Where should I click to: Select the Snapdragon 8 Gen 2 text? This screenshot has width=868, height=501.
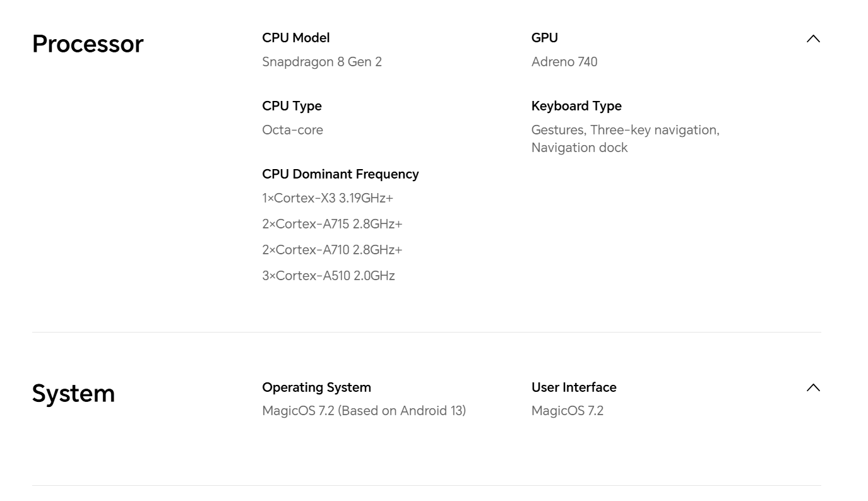[322, 62]
